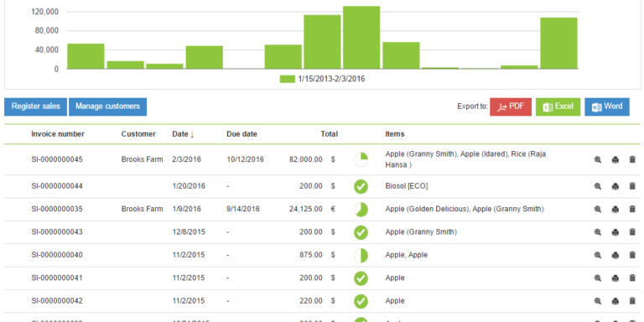Delete invoice SI-0000000035
The image size is (644, 322).
pos(632,209)
